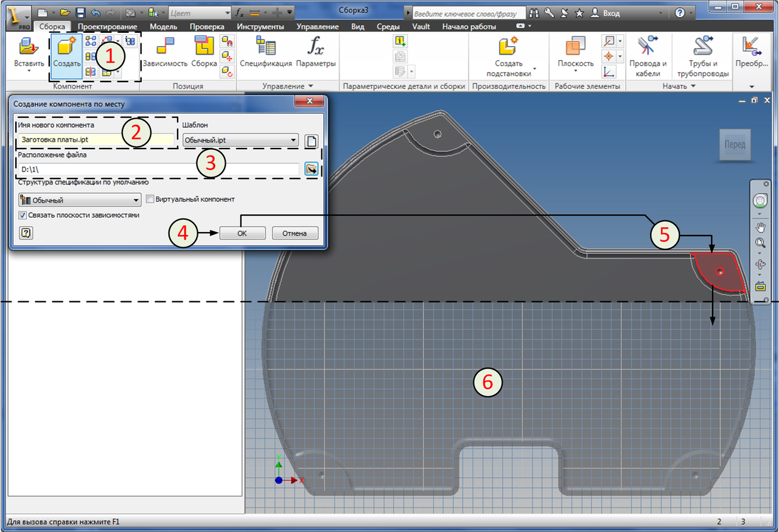Click the dialog help question mark button
The image size is (779, 532).
(26, 233)
